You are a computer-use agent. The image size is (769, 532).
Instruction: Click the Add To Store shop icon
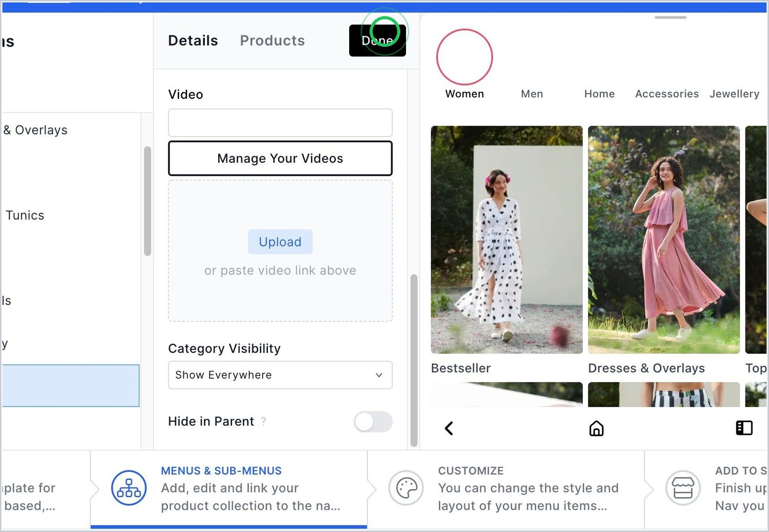683,488
